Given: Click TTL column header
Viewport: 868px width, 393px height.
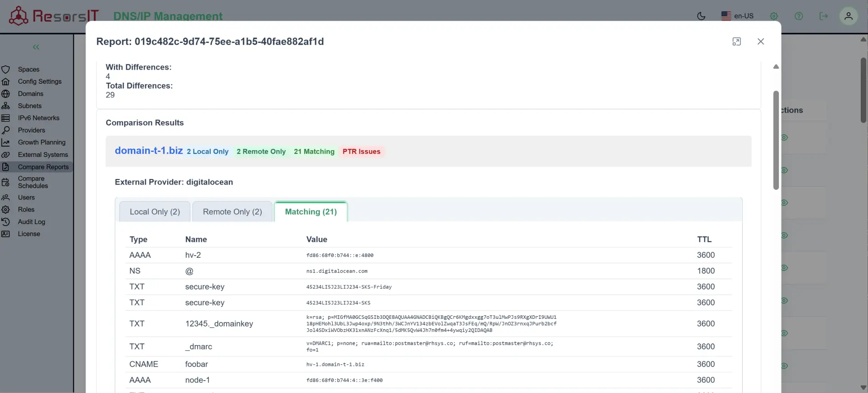Looking at the screenshot, I should click(704, 239).
